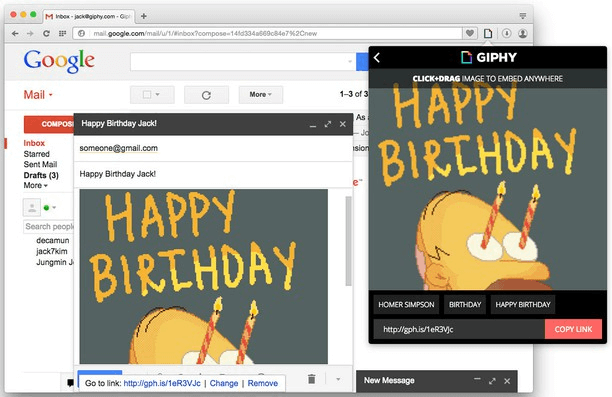
Task: Open a new browser tab with plus
Action: (x=144, y=16)
